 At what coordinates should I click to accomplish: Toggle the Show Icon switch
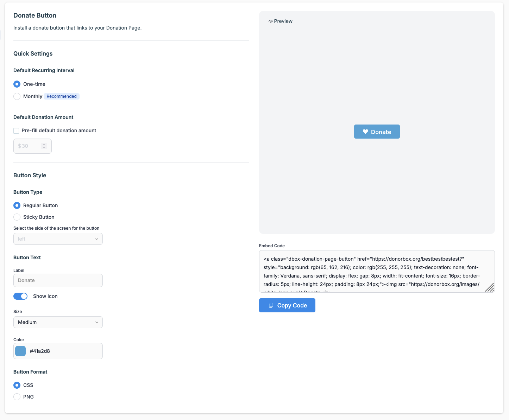pos(20,296)
